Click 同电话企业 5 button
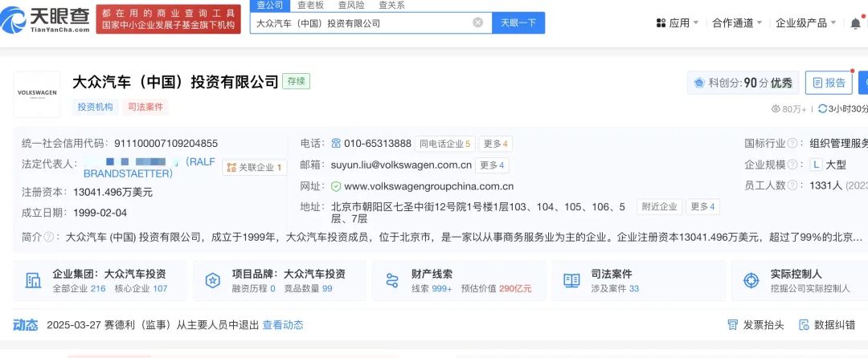Image resolution: width=868 pixels, height=358 pixels. click(x=444, y=144)
